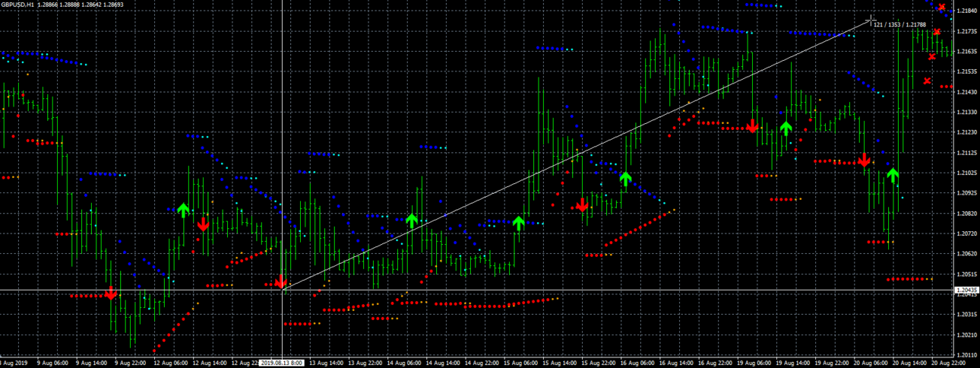
Task: Click the 1.21430 price scale label
Action: (x=967, y=92)
